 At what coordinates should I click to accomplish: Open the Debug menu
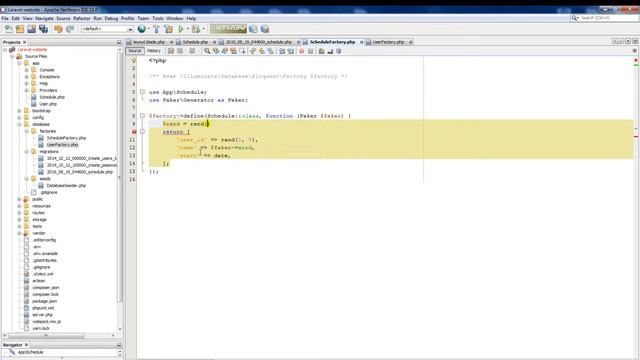point(111,18)
